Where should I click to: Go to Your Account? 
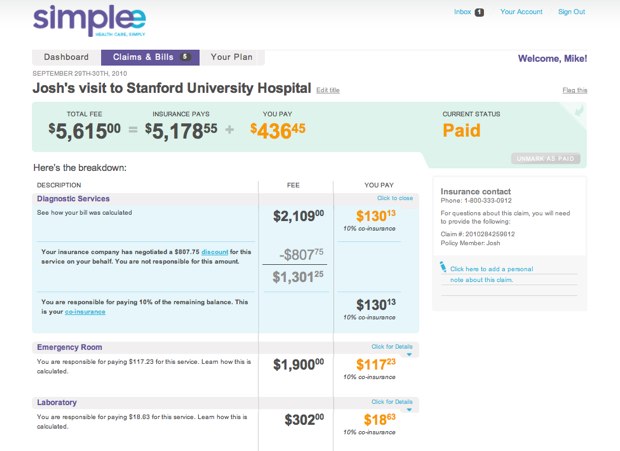click(x=521, y=12)
